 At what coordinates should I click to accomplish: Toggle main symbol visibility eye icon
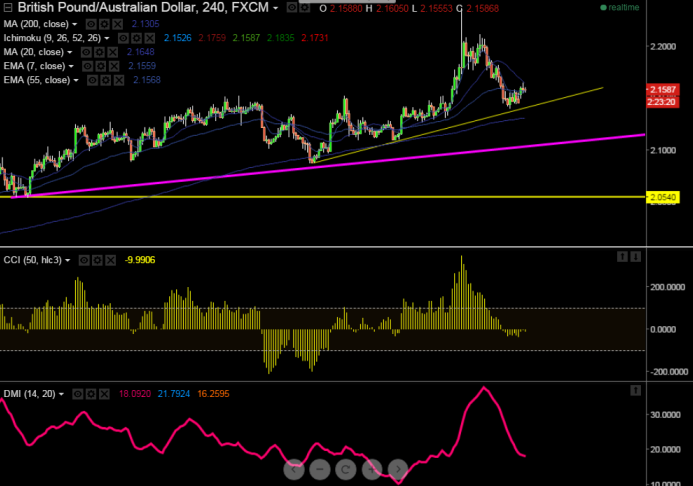point(291,8)
